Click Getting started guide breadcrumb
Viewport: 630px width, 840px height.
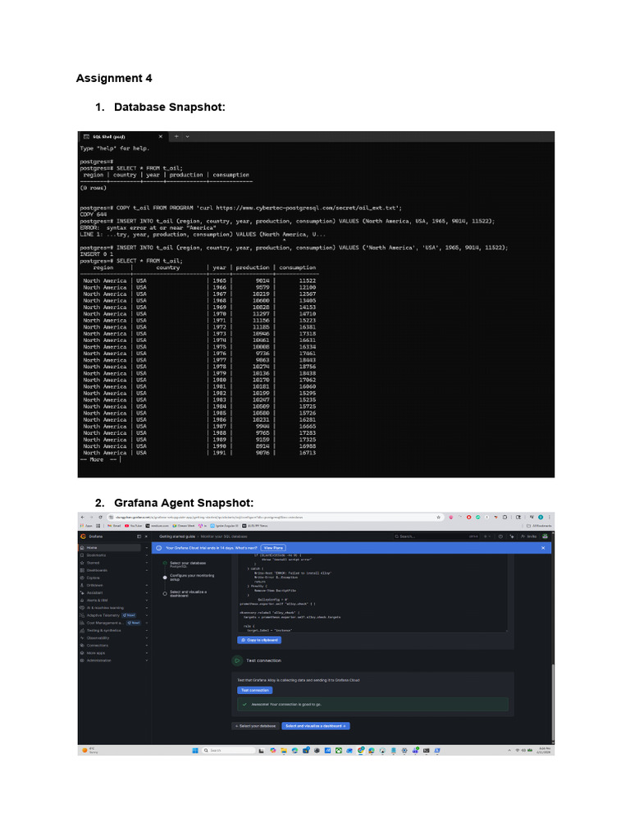point(177,536)
